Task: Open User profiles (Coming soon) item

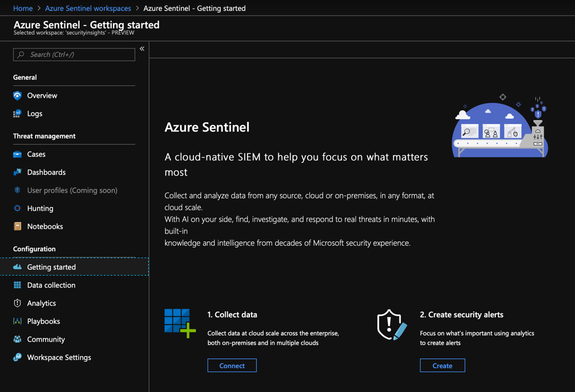Action: (72, 190)
